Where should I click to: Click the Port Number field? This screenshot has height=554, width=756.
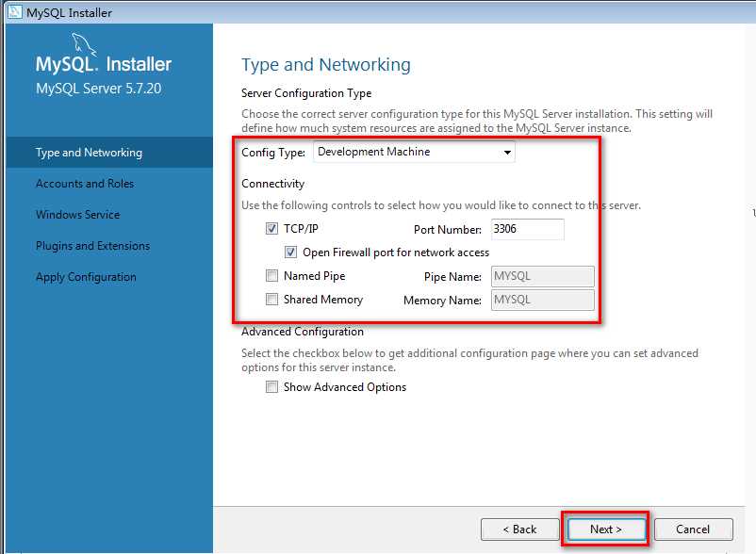click(528, 229)
